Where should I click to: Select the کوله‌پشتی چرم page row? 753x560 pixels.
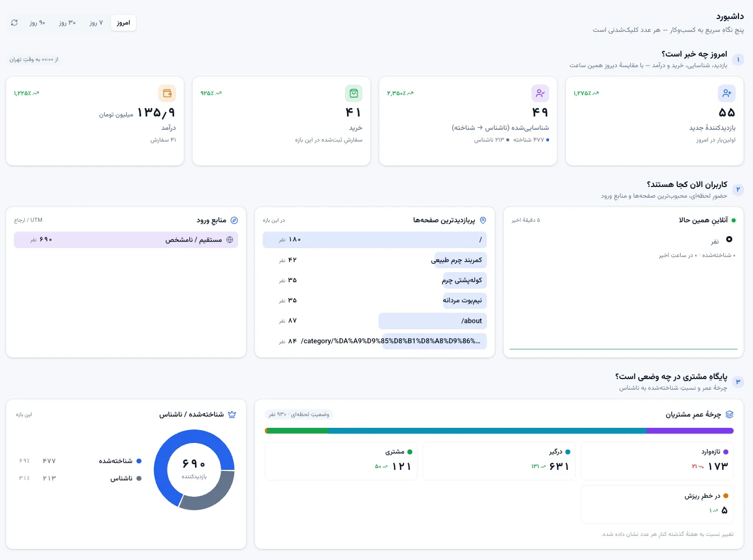(375, 280)
